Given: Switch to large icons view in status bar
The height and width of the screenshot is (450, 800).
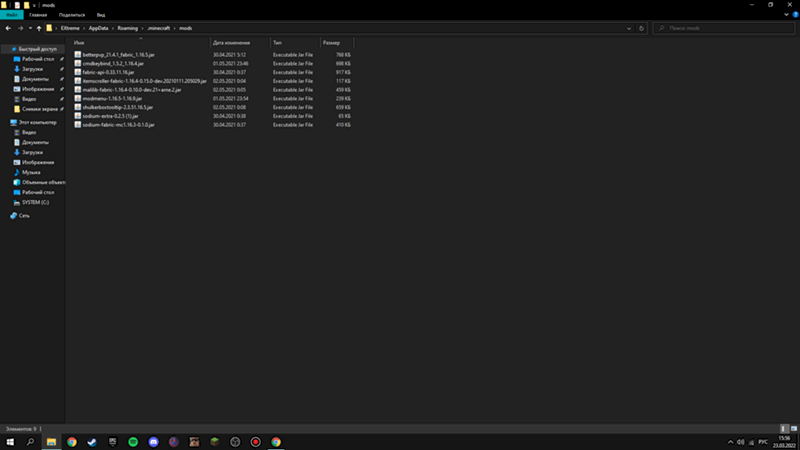Looking at the screenshot, I should pos(794,428).
